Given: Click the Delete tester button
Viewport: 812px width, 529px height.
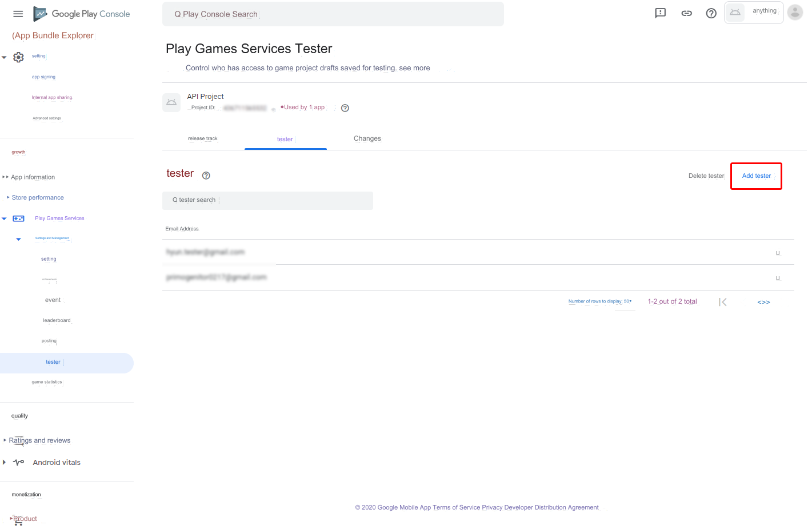Looking at the screenshot, I should 706,176.
